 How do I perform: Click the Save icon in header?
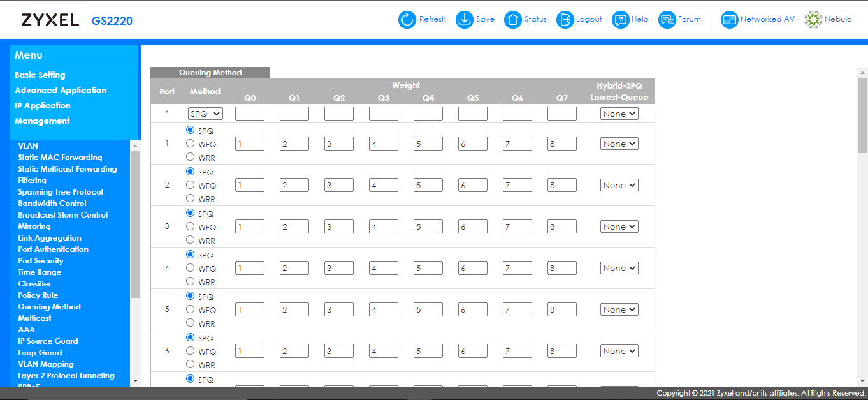click(x=465, y=20)
